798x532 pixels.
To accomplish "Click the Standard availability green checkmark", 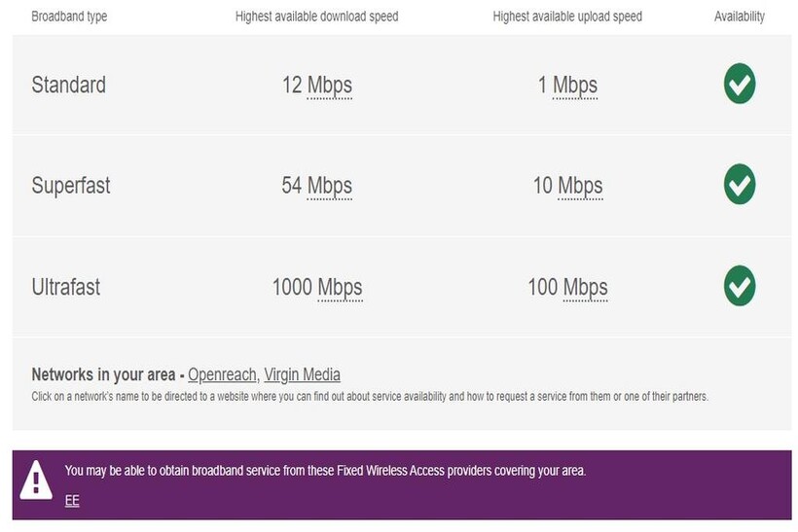I will (740, 85).
